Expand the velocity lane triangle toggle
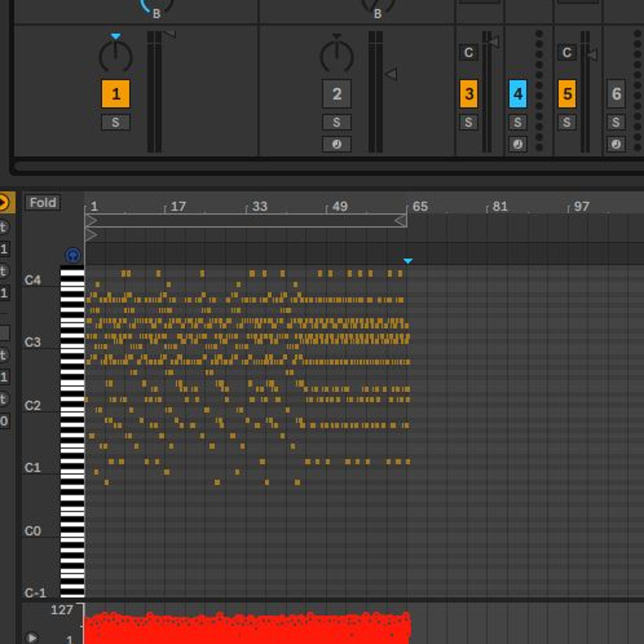 [32, 638]
